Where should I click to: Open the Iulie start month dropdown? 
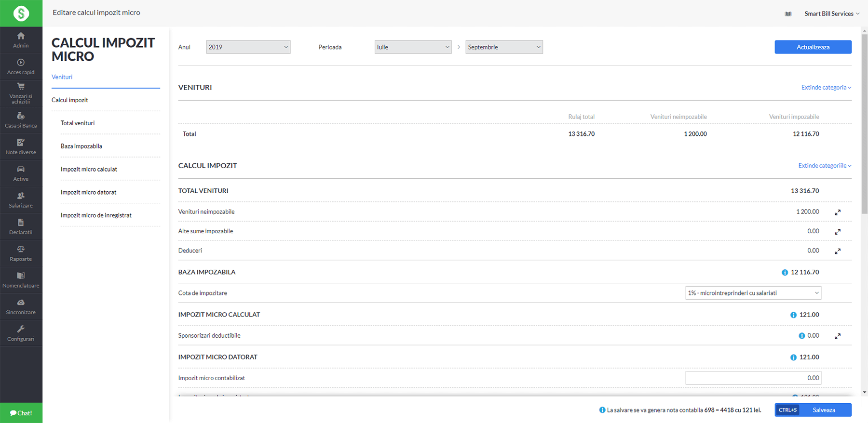[x=413, y=47]
